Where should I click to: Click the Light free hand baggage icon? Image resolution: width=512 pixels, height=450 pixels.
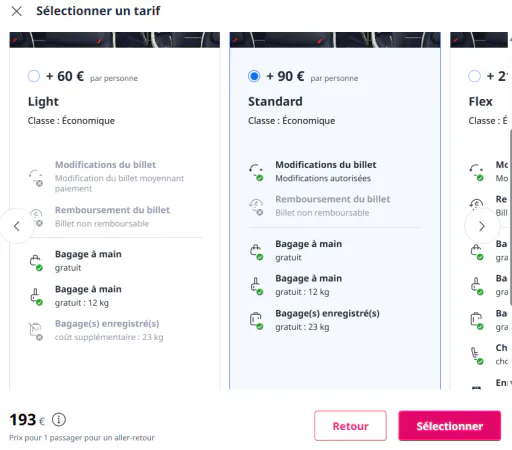click(x=35, y=262)
